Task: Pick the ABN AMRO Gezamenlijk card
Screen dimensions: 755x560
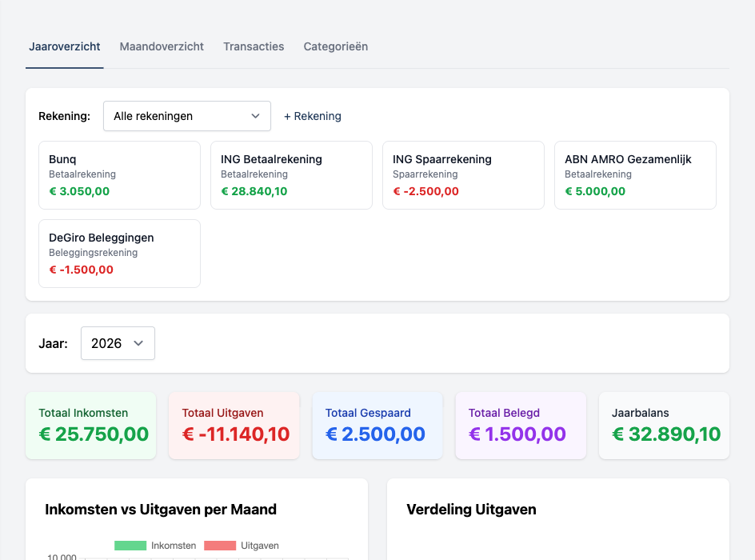Action: pyautogui.click(x=635, y=175)
